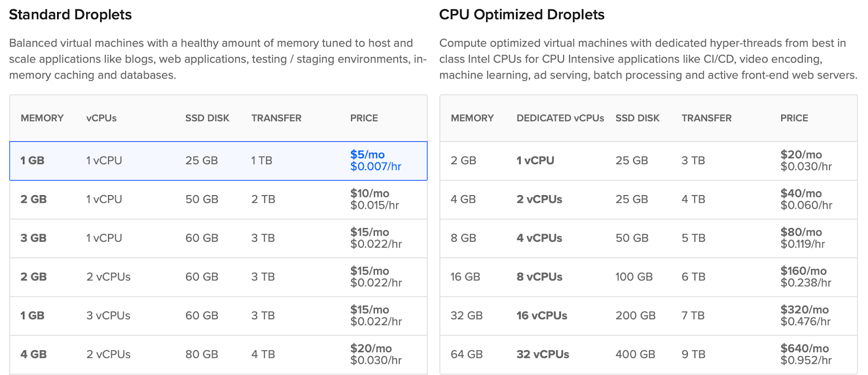Click the DEDICATED vCPUs column header

[x=560, y=118]
